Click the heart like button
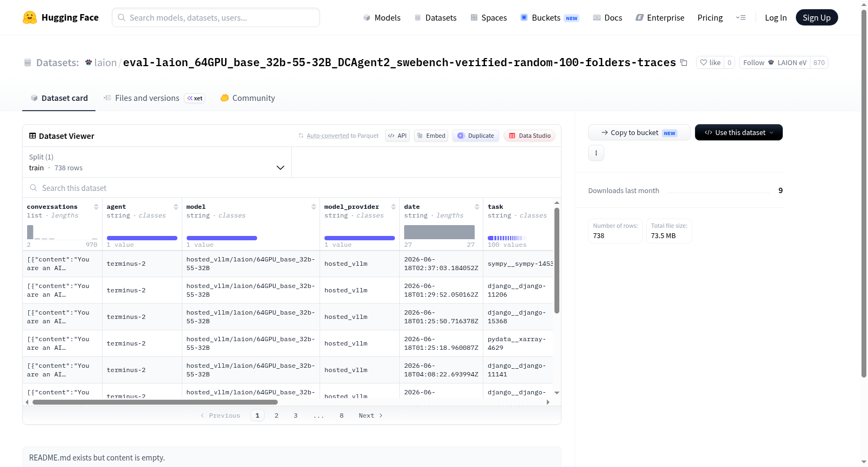868x467 pixels. pos(710,63)
